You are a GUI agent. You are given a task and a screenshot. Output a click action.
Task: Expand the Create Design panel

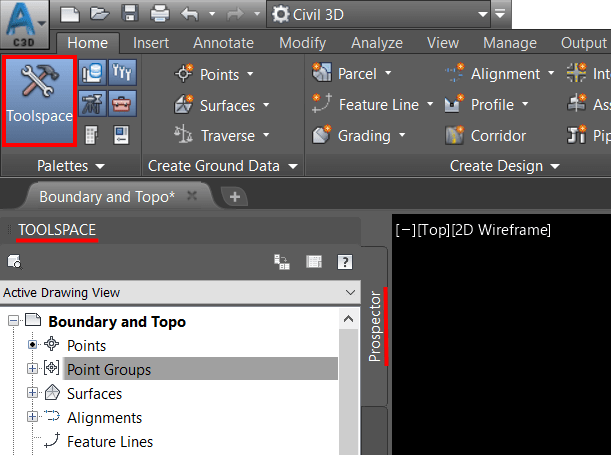(505, 166)
